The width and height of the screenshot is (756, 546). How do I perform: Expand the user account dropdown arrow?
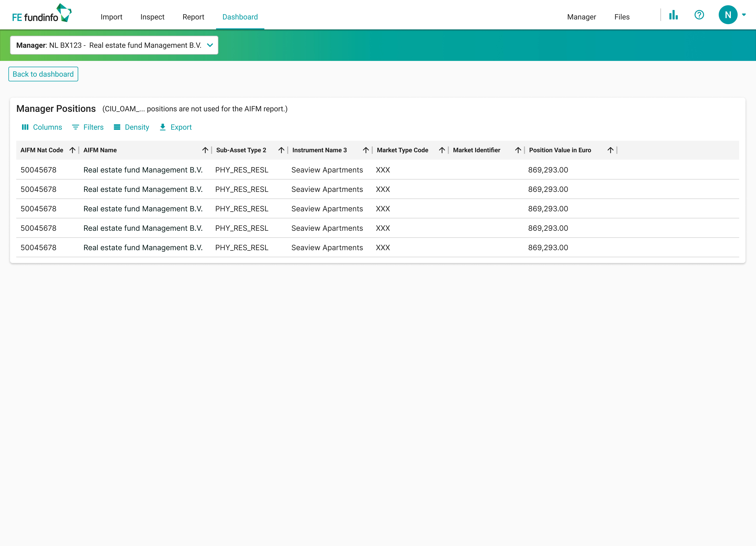pyautogui.click(x=744, y=15)
